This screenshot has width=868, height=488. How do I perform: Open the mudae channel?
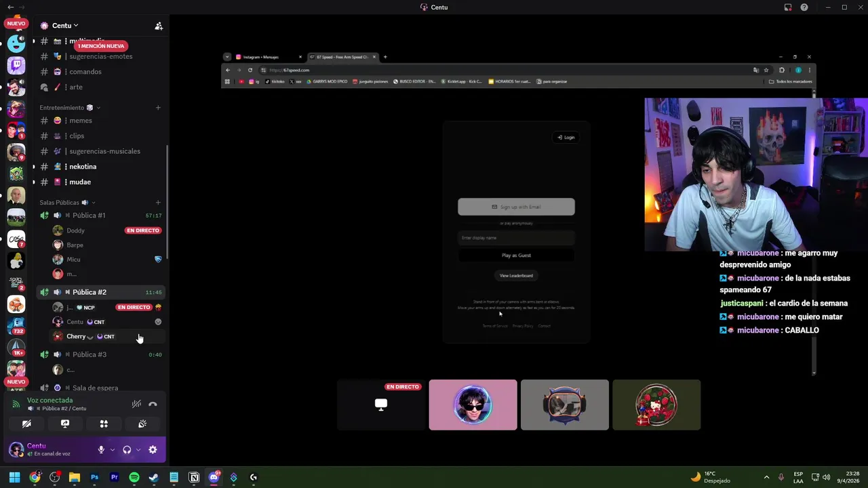click(100, 182)
